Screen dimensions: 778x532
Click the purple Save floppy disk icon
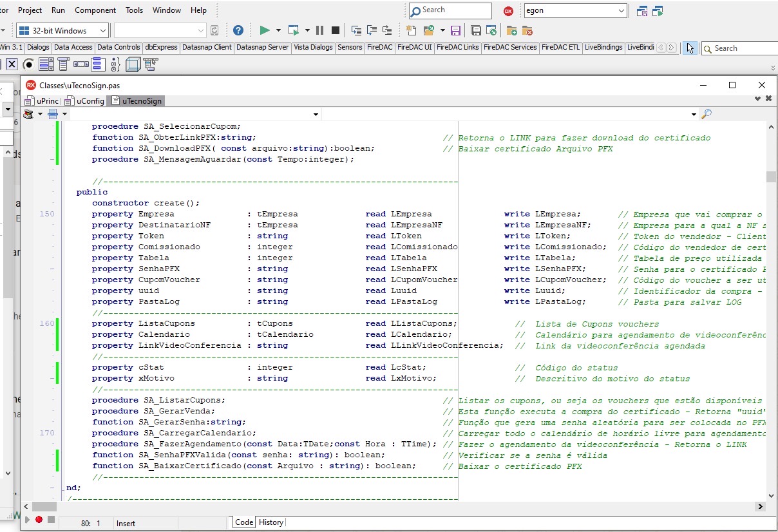pyautogui.click(x=455, y=30)
